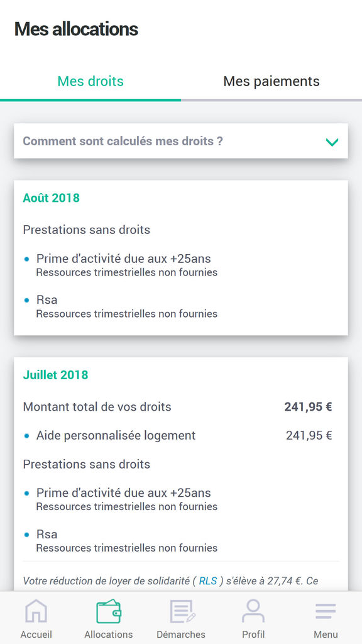Image resolution: width=362 pixels, height=644 pixels.
Task: Open the RLS link
Action: [207, 580]
